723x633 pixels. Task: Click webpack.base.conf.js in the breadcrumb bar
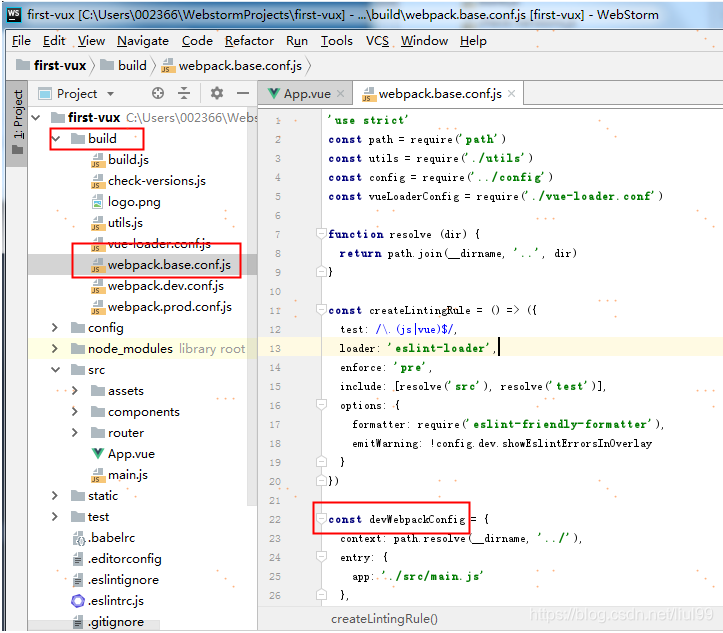coord(232,65)
